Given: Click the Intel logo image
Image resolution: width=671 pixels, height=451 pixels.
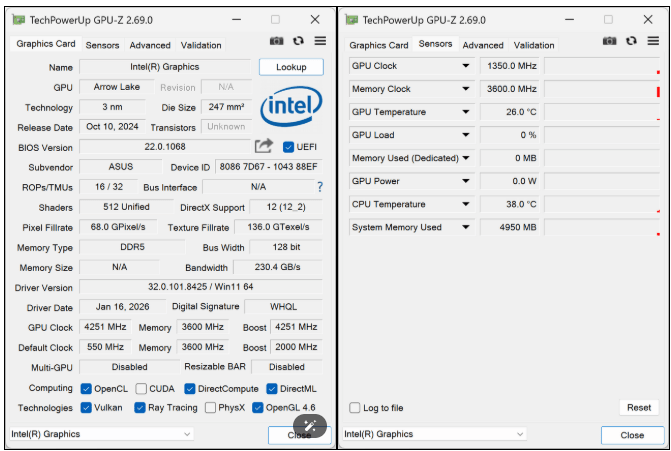Looking at the screenshot, I should 291,106.
